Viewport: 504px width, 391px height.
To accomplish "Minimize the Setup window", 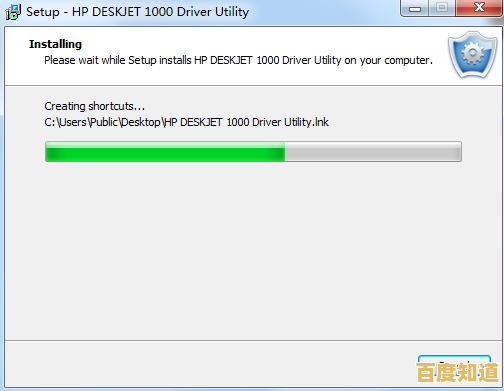I will click(x=415, y=8).
